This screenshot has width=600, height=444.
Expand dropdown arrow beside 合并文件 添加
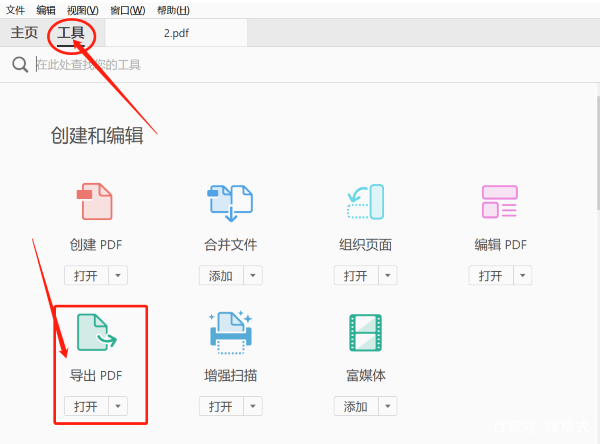tap(253, 275)
